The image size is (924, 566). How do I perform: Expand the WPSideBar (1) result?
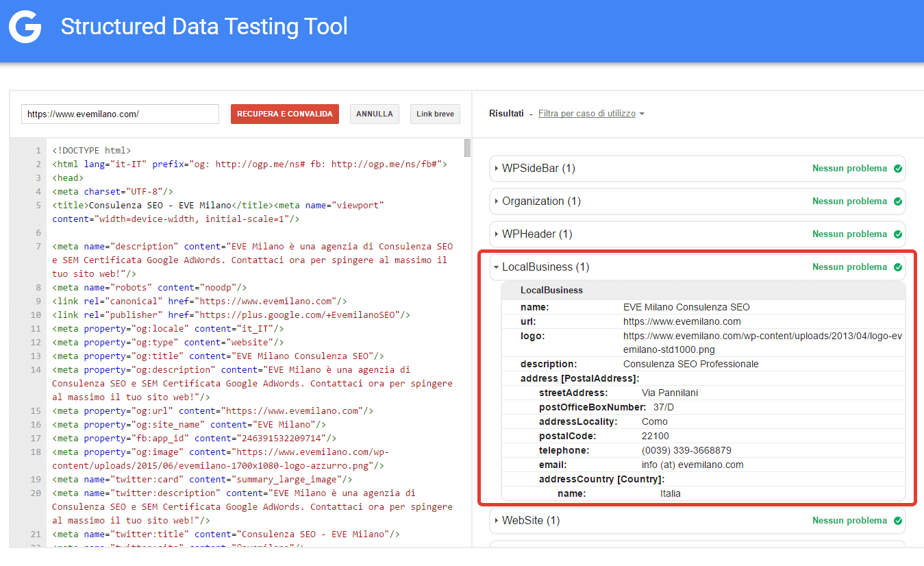(697, 169)
